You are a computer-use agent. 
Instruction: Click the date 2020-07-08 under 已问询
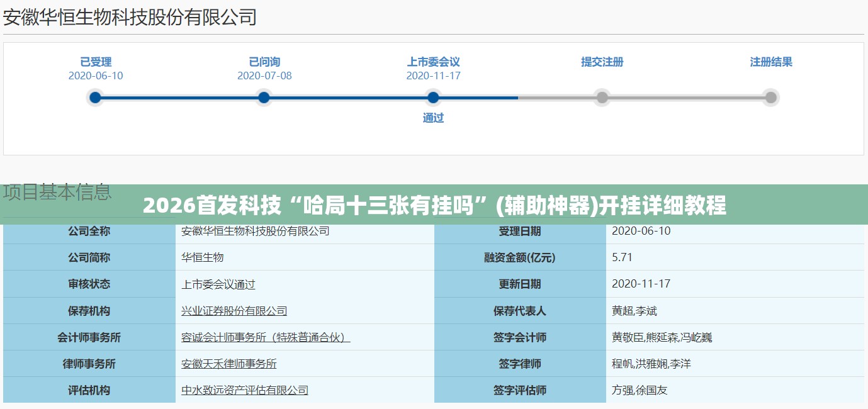click(x=264, y=76)
